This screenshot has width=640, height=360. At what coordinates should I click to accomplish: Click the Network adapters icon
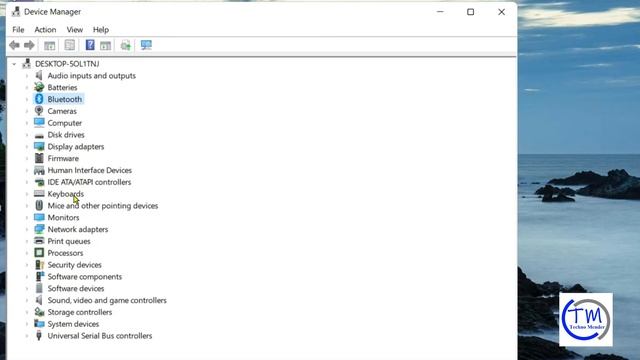pyautogui.click(x=39, y=229)
